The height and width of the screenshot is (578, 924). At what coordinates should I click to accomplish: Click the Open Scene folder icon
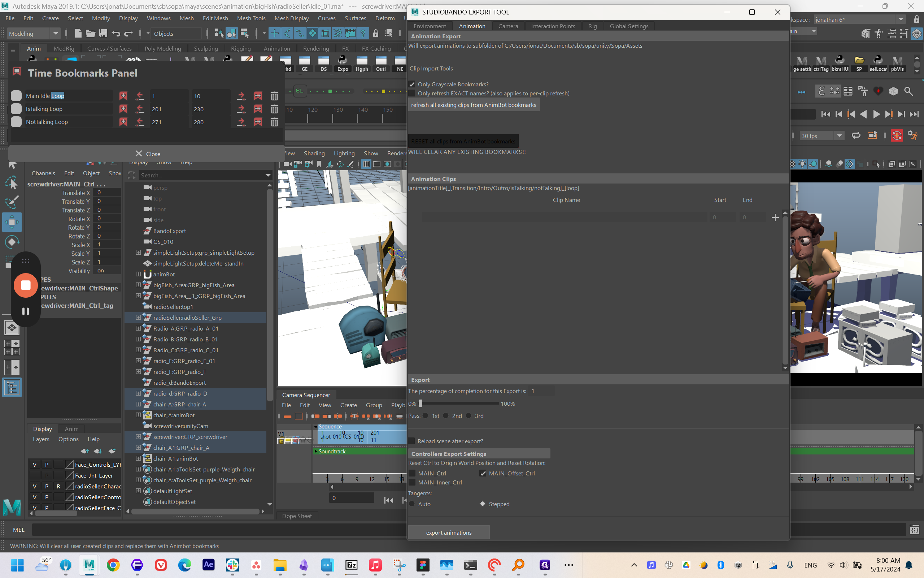pos(91,34)
